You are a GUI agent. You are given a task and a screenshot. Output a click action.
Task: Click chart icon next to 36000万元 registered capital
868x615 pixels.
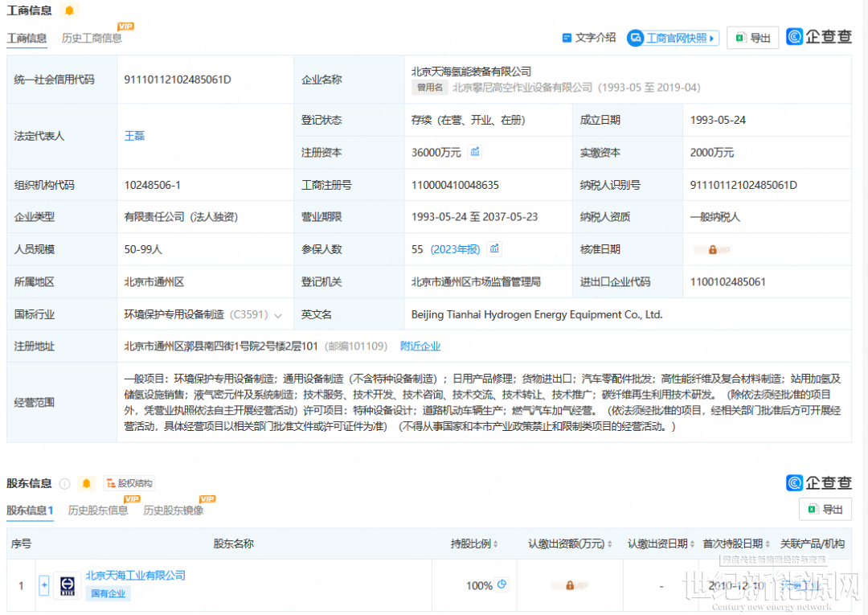(475, 152)
